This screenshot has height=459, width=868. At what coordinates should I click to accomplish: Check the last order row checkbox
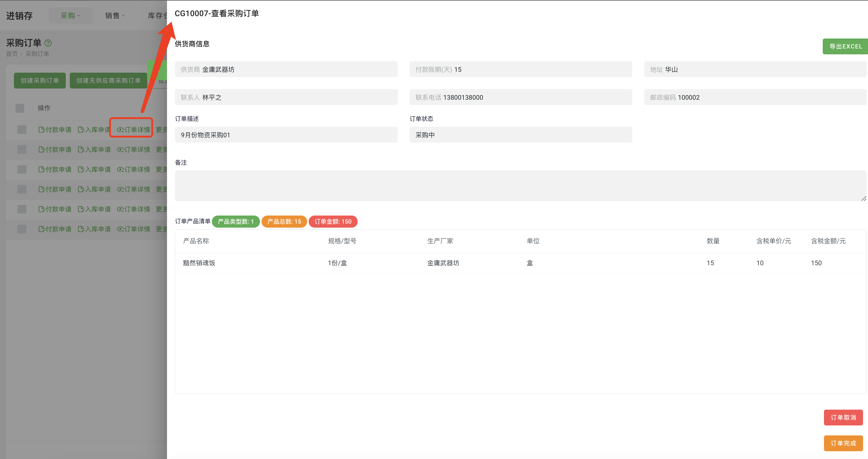pyautogui.click(x=22, y=229)
